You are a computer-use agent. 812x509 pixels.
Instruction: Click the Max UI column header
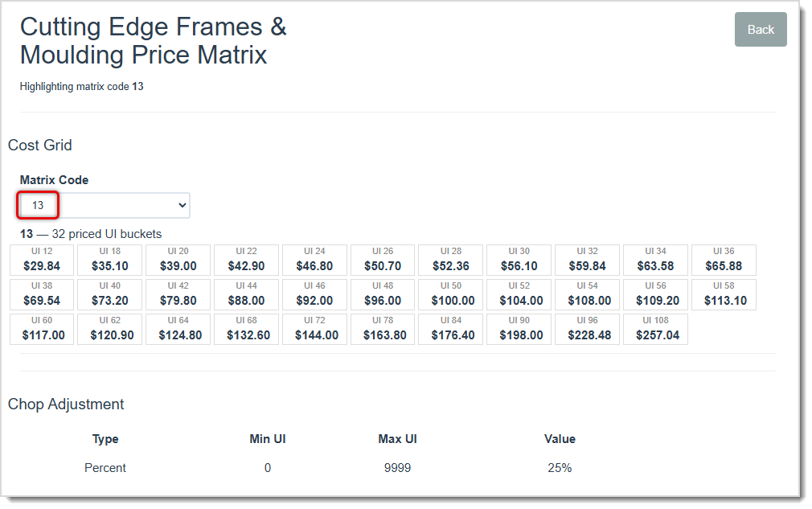[x=397, y=439]
